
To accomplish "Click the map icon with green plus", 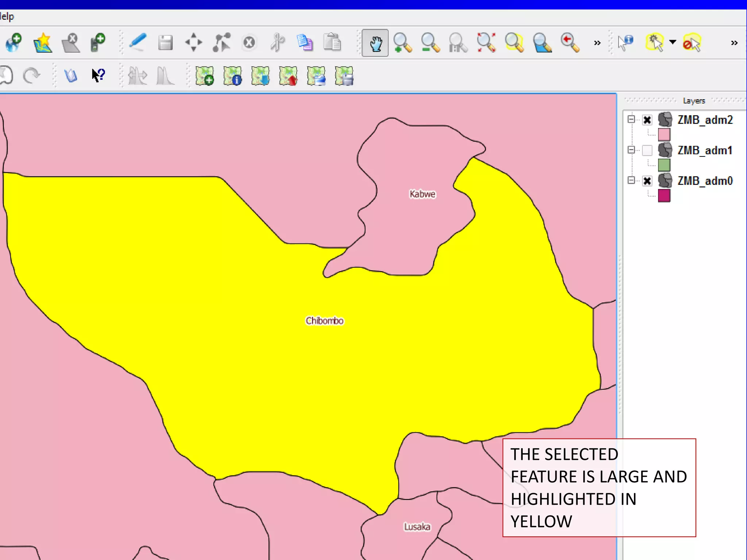I will click(205, 76).
